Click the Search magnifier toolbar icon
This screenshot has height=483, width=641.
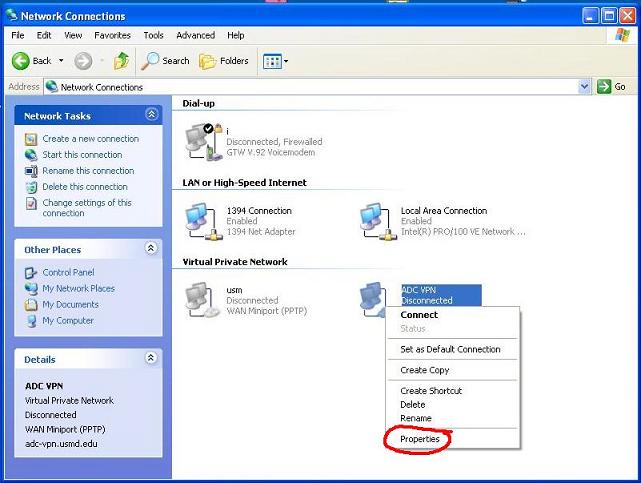(150, 61)
